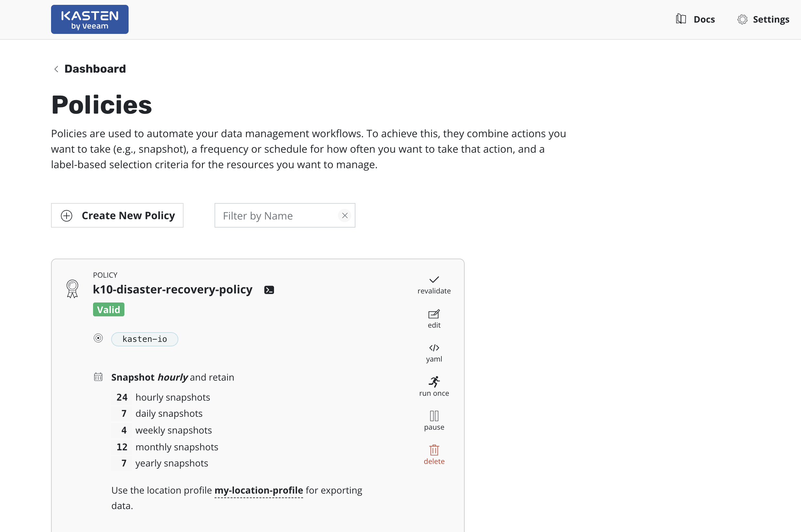Click Create New Policy button

117,215
